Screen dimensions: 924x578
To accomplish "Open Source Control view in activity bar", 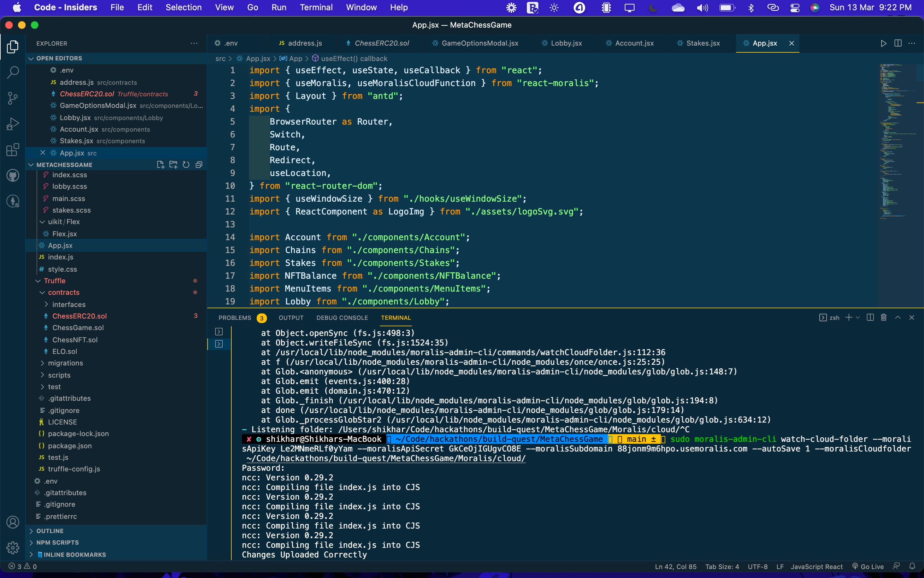I will [x=13, y=98].
